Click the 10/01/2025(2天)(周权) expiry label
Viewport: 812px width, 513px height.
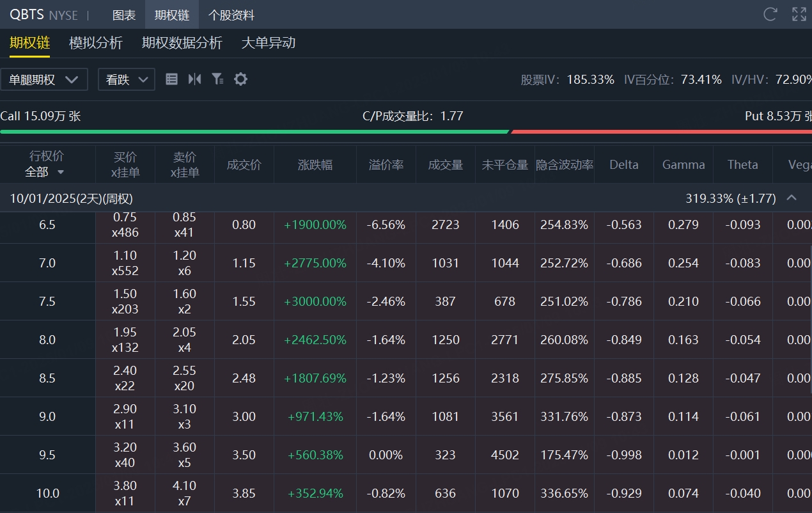[72, 198]
